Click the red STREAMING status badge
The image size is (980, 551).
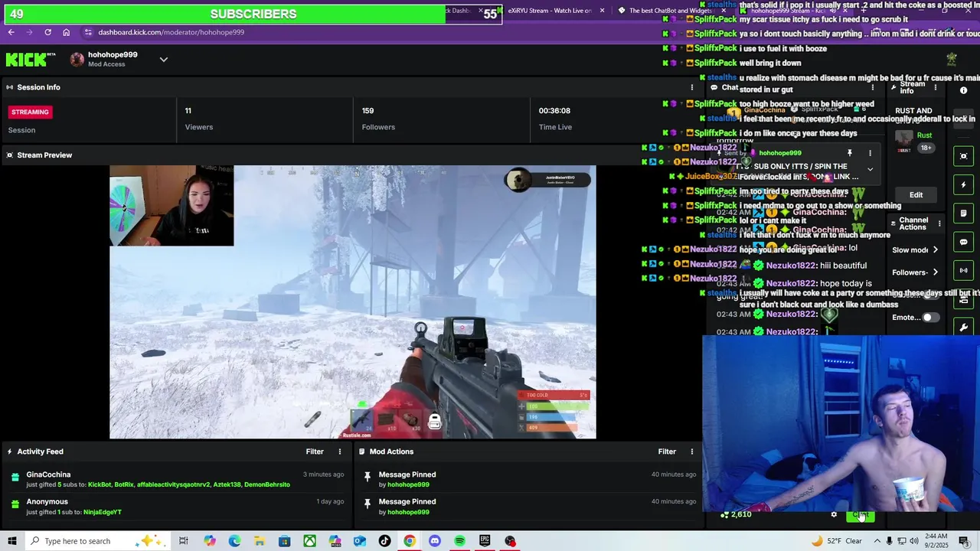pyautogui.click(x=30, y=112)
